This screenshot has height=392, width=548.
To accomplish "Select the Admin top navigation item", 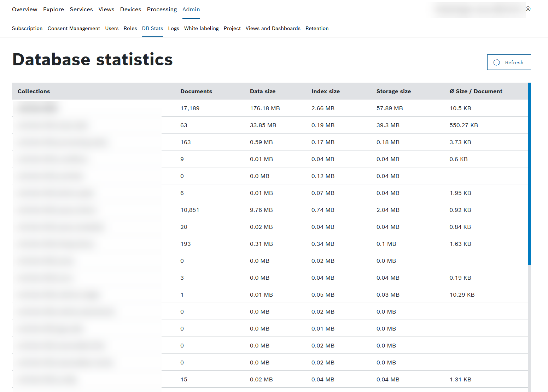I will [x=191, y=10].
